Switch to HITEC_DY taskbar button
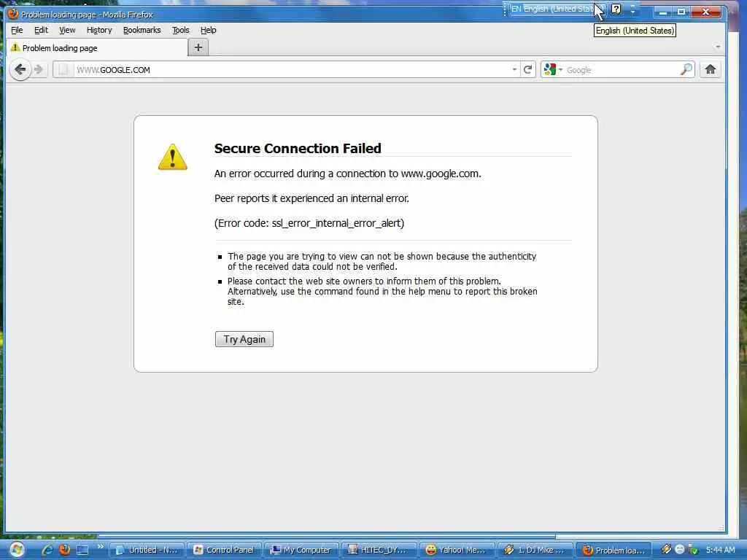 tap(379, 550)
